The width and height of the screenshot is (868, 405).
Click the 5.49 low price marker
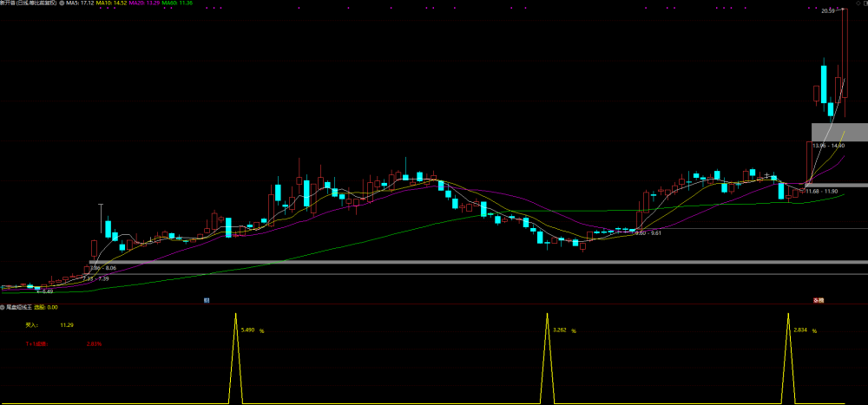pyautogui.click(x=47, y=291)
